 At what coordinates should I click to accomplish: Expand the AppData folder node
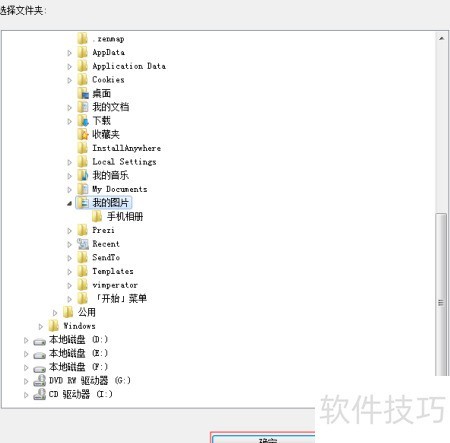click(x=69, y=53)
